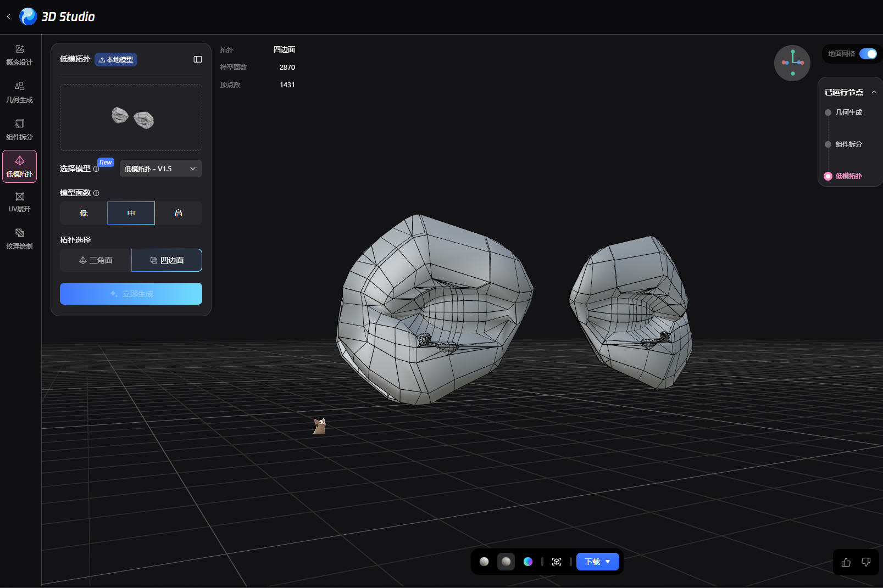
Task: Go back using the header arrow
Action: coord(8,16)
